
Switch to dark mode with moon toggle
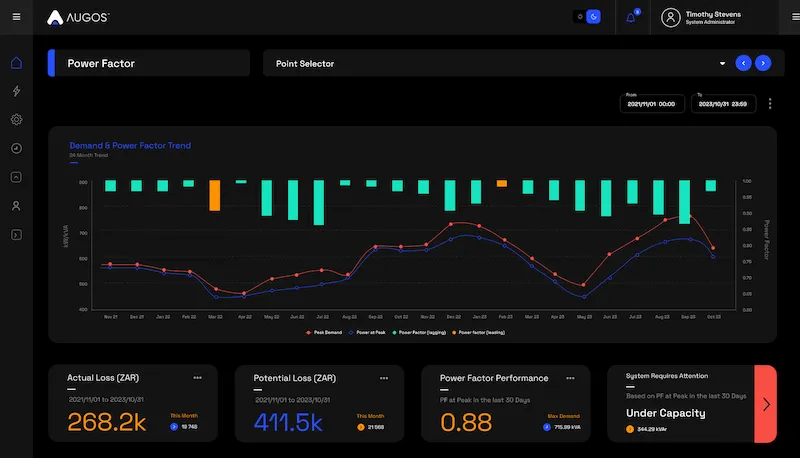(593, 17)
